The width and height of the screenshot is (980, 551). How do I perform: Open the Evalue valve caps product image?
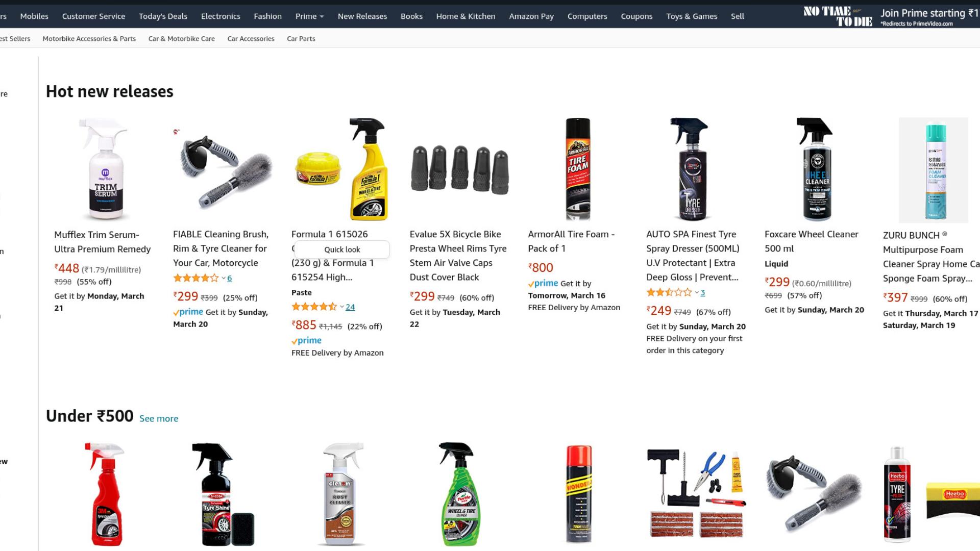tap(460, 169)
